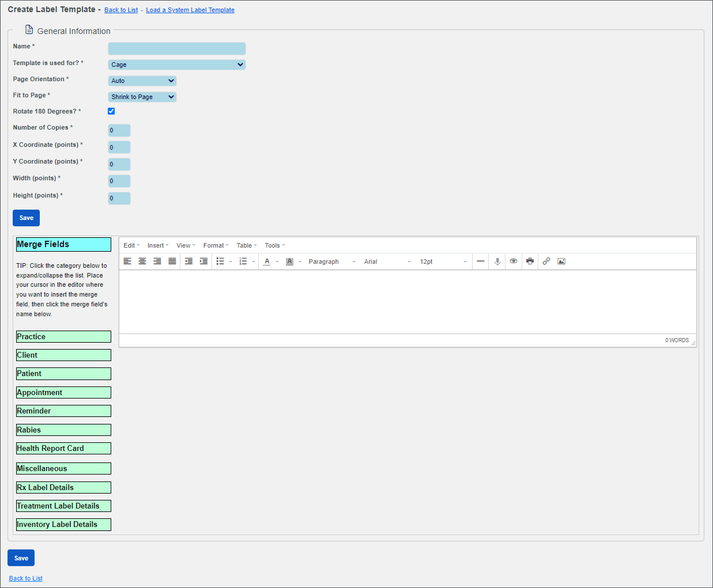Viewport: 713px width, 588px height.
Task: Open the Template is used for dropdown
Action: click(176, 65)
